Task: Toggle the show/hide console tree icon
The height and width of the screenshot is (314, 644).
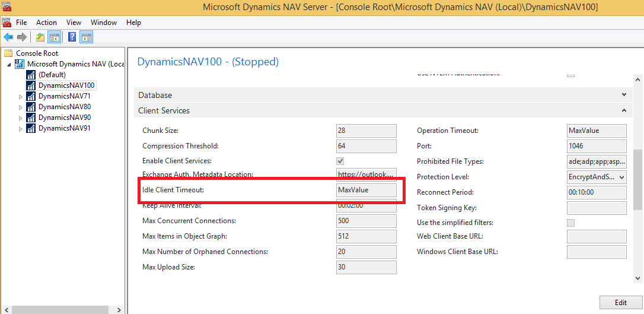Action: [x=54, y=37]
